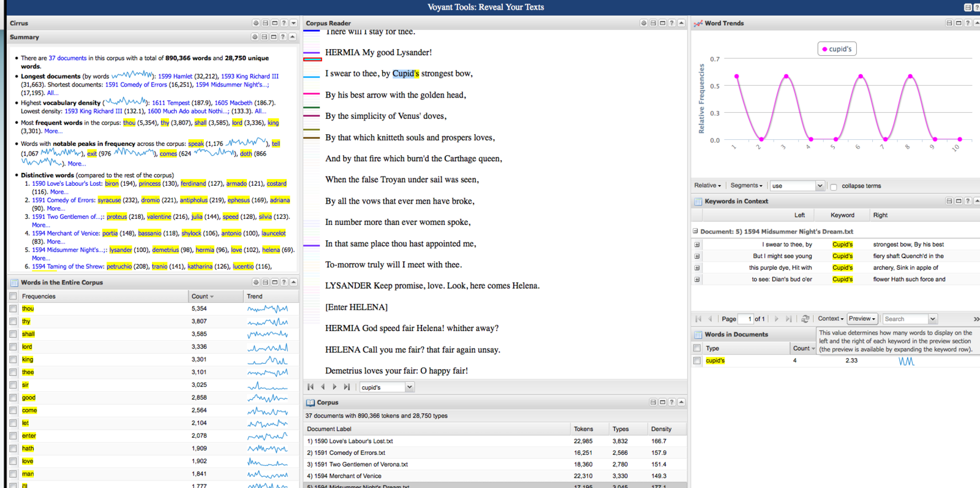980x488 pixels.
Task: Sort by the Tokens column header
Action: coord(589,429)
